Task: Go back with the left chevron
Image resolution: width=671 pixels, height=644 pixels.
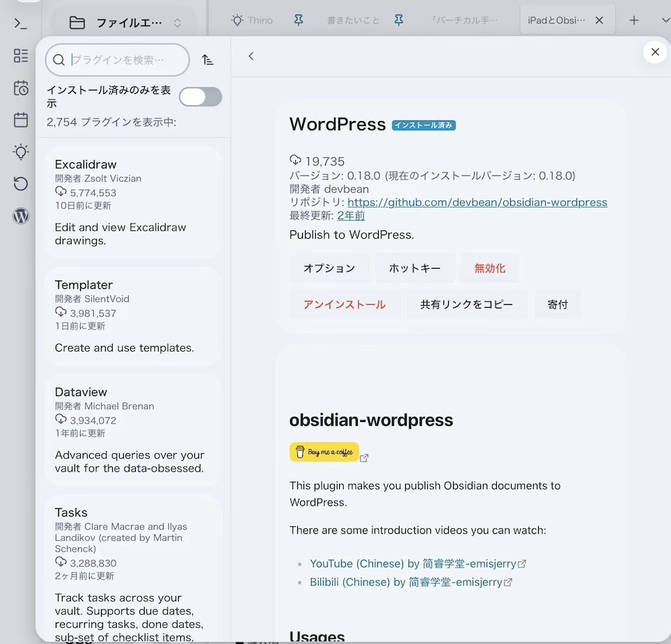Action: pos(251,56)
